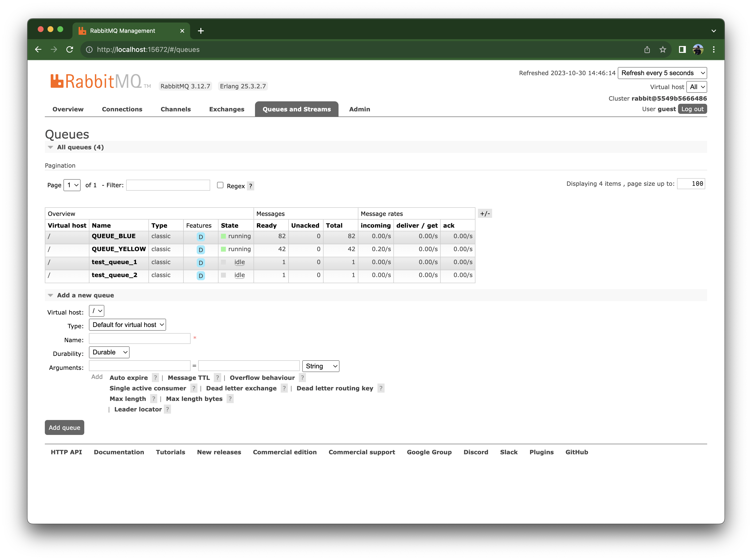752x560 pixels.
Task: Click the browser address bar URL
Action: (x=148, y=49)
